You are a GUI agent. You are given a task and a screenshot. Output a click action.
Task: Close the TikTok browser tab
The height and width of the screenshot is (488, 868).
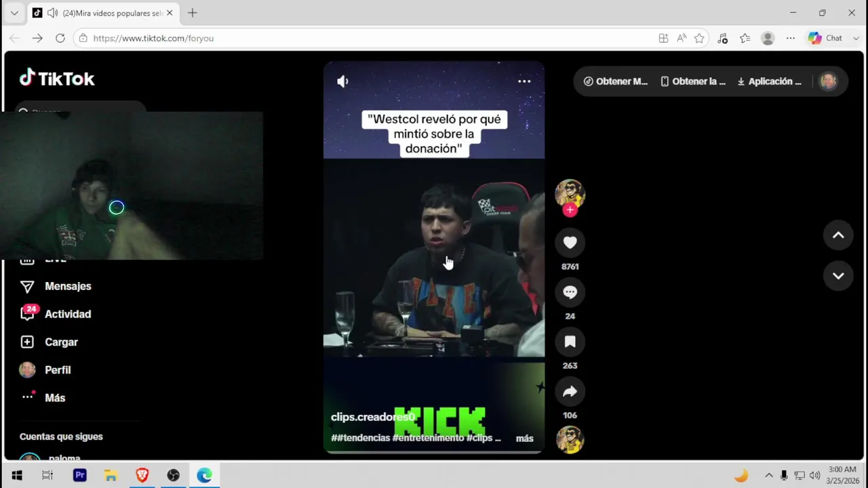coord(170,13)
